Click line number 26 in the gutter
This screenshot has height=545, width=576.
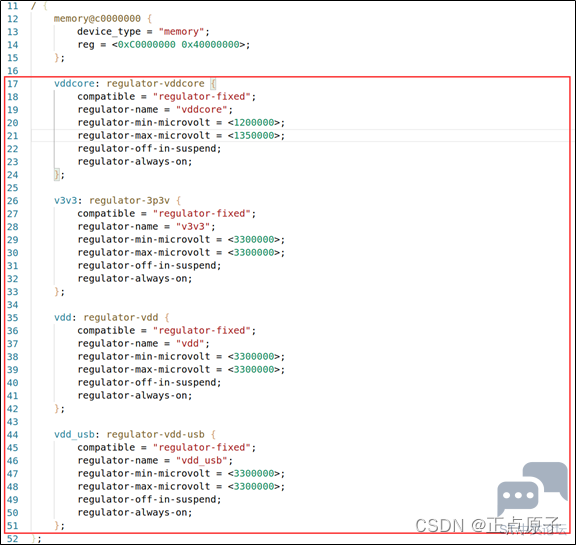(x=12, y=201)
